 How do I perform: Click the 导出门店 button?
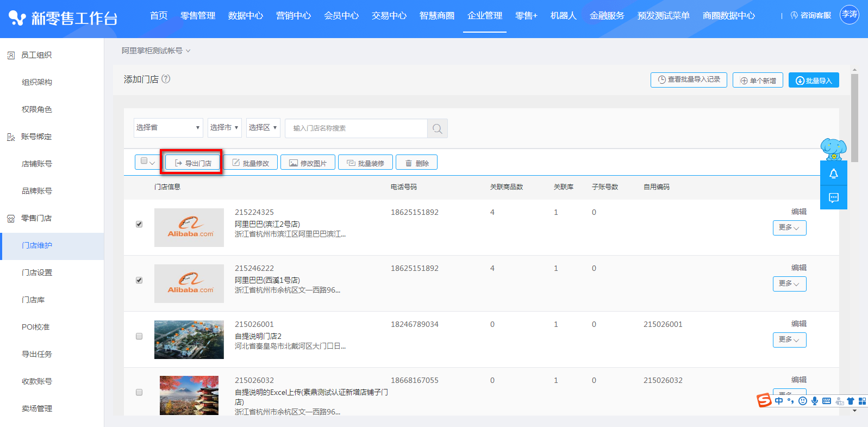click(192, 163)
